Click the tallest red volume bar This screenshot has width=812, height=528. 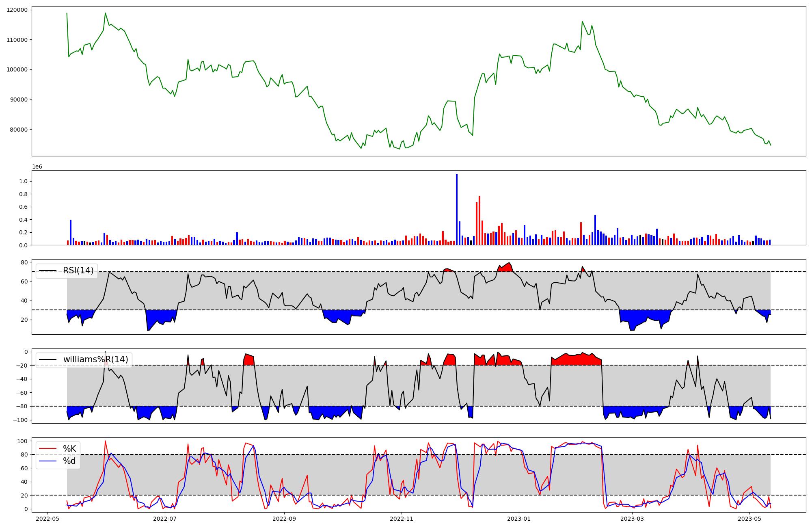pyautogui.click(x=479, y=221)
